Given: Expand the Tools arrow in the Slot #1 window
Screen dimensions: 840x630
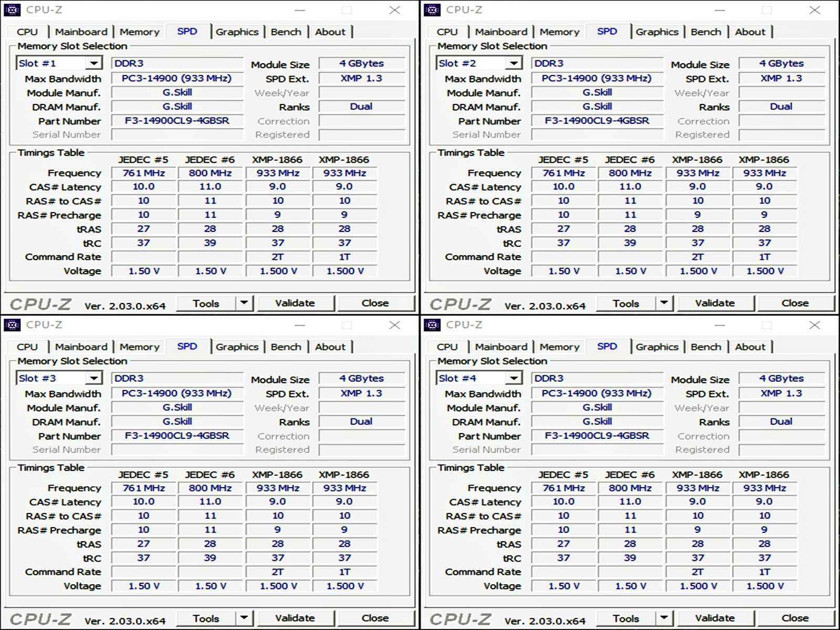Looking at the screenshot, I should (244, 303).
